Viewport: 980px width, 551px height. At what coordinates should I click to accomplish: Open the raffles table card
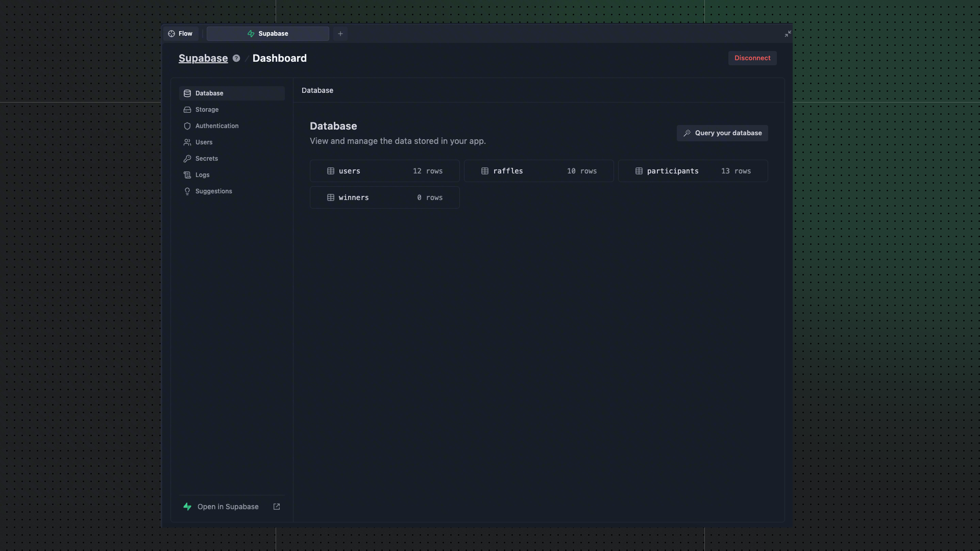pos(538,171)
